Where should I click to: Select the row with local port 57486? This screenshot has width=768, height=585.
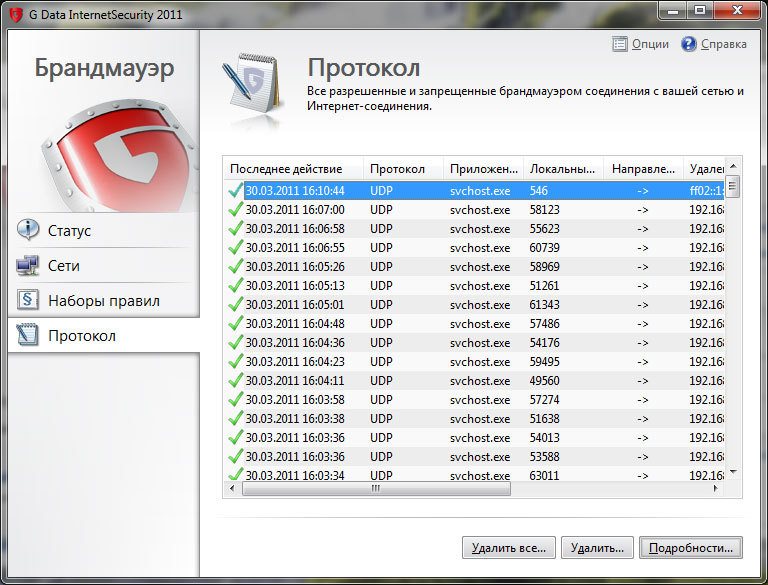click(x=475, y=324)
